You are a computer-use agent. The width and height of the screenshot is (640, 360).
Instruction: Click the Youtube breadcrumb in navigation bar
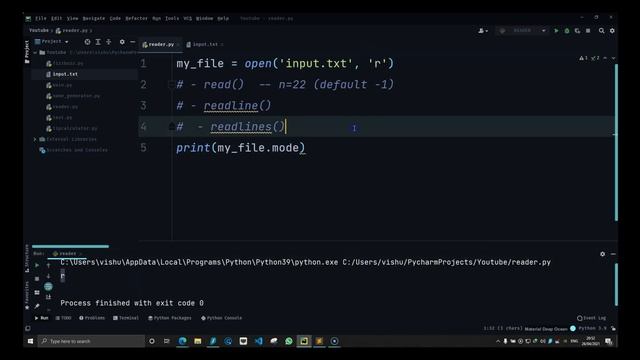pyautogui.click(x=39, y=31)
